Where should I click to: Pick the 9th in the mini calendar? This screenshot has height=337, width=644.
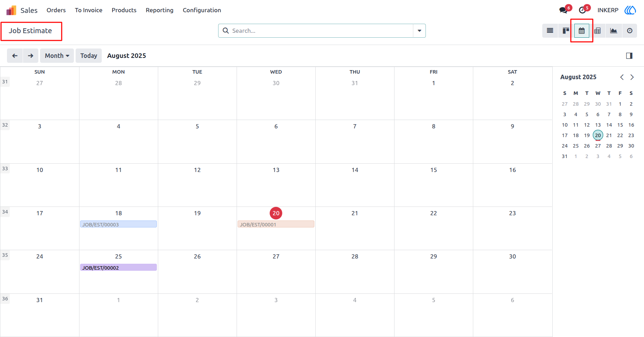[631, 114]
